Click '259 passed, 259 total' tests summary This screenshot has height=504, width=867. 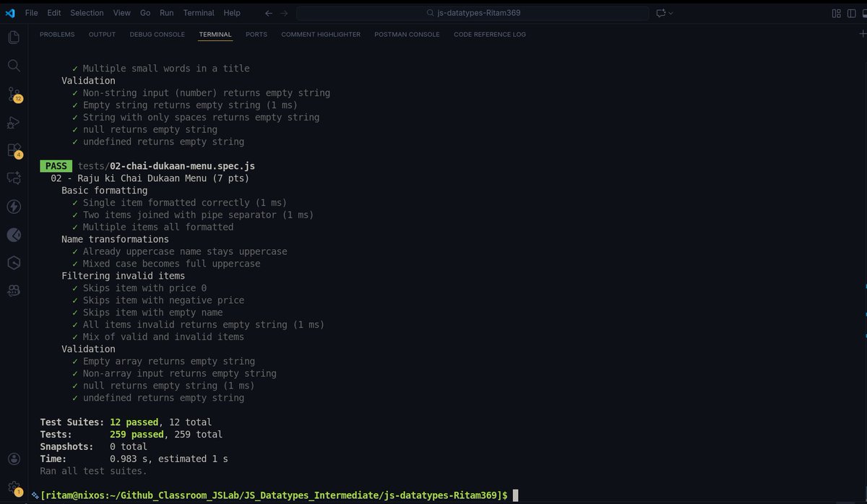tap(166, 434)
